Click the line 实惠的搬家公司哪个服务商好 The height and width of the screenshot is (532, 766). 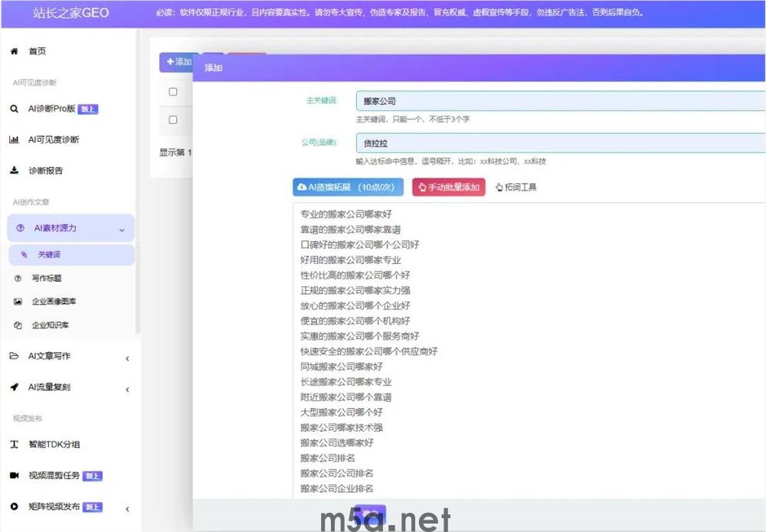pyautogui.click(x=359, y=336)
